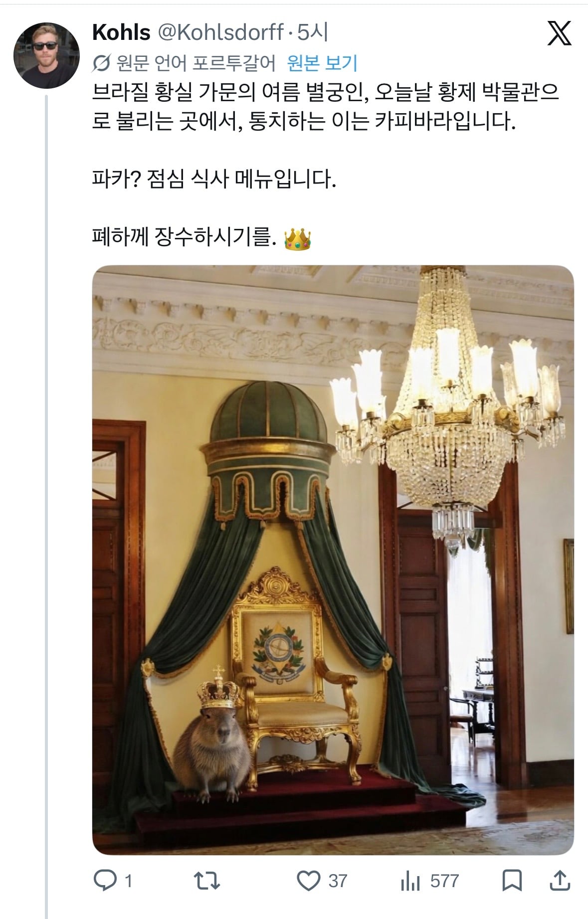Click the like count 37
This screenshot has height=919, width=588.
coord(338,881)
